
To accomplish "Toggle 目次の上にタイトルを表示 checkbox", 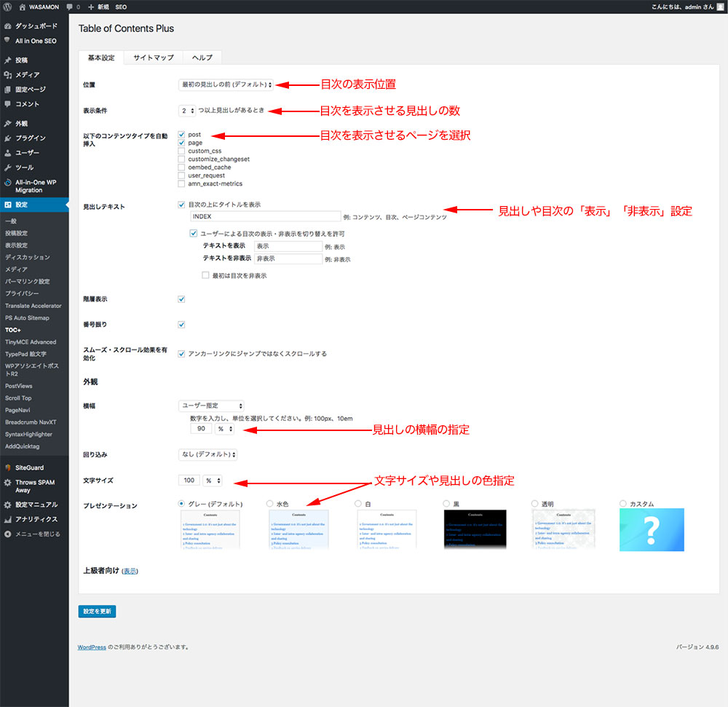I will (x=181, y=205).
